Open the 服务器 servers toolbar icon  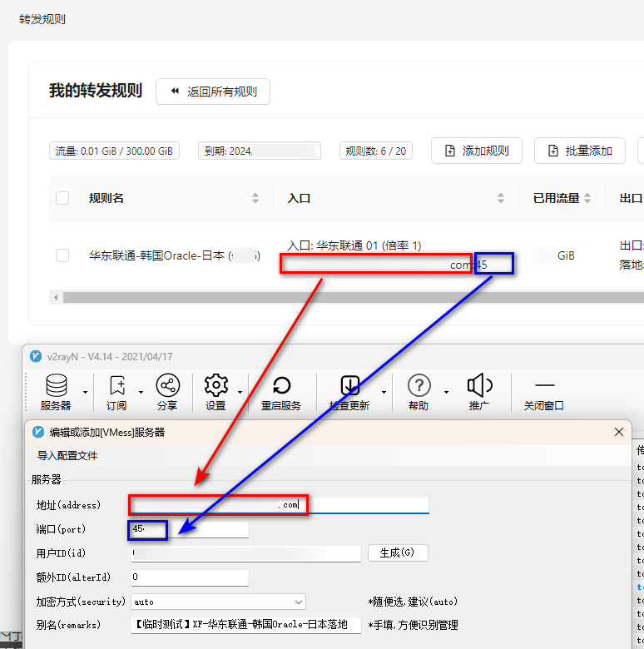click(56, 391)
